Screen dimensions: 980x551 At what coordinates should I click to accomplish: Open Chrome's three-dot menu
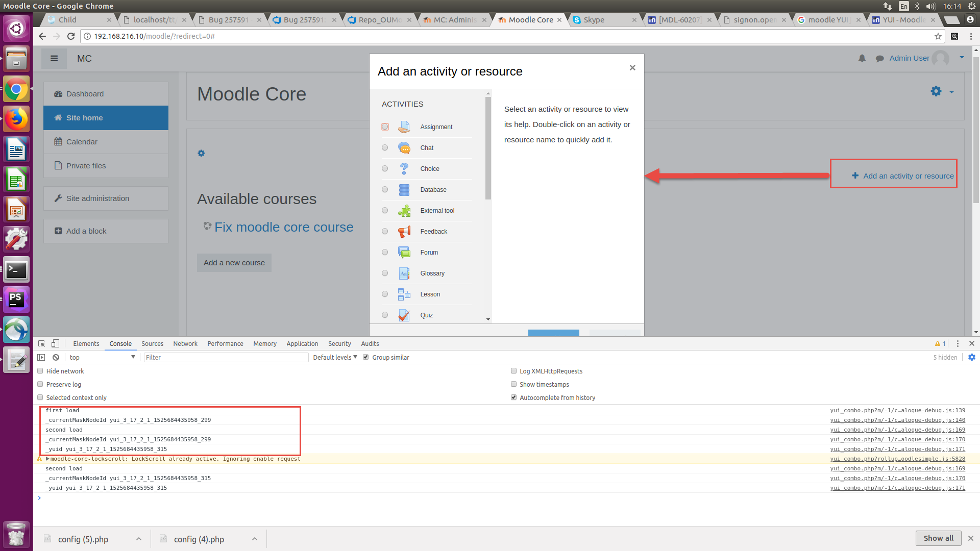point(971,36)
